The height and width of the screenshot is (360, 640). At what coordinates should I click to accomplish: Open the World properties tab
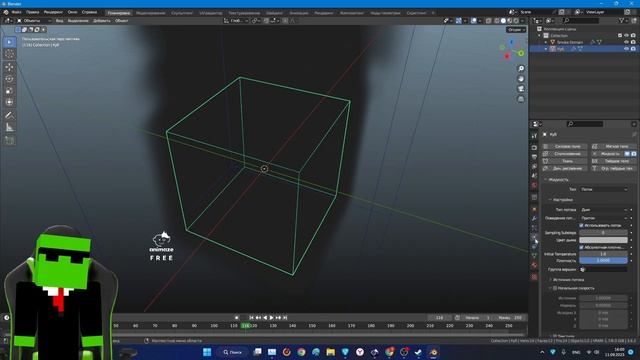[x=534, y=185]
